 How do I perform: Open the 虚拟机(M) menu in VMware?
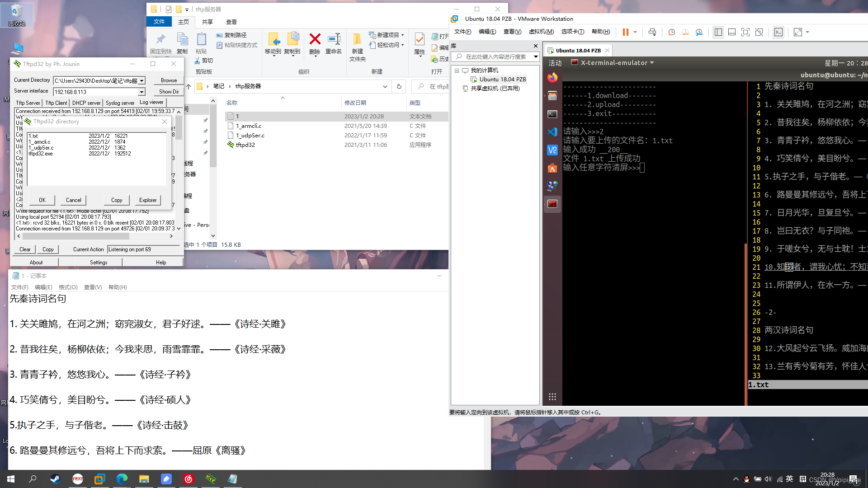tap(541, 32)
